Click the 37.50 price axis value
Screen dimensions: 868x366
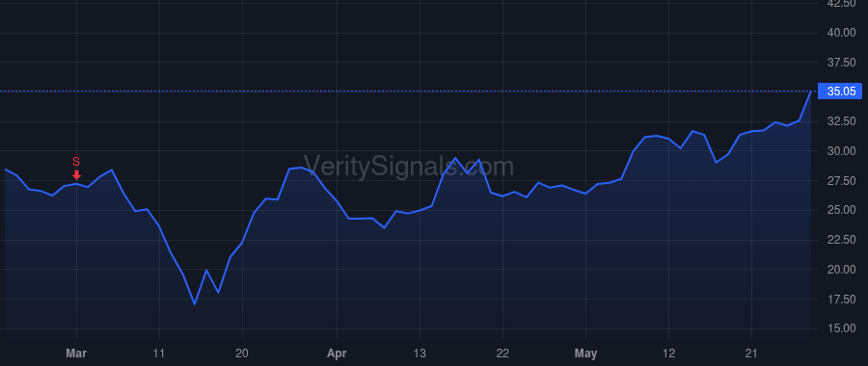841,62
